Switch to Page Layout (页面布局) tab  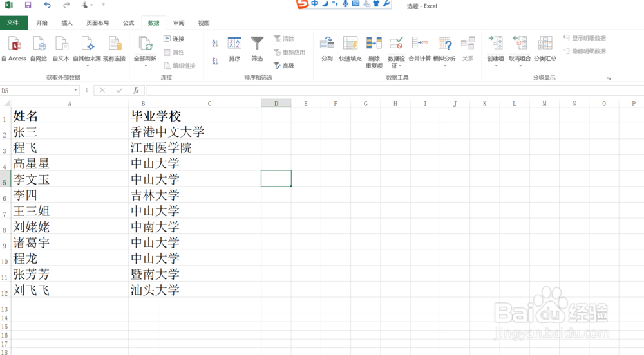[x=98, y=23]
